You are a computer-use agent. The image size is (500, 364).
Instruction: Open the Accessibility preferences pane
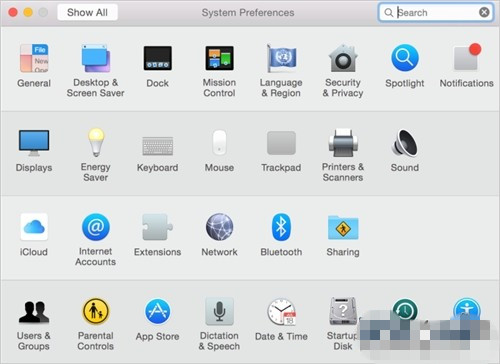(467, 308)
